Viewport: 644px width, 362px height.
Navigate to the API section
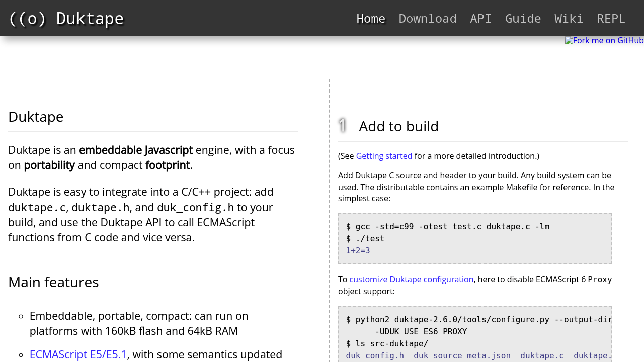(x=480, y=19)
